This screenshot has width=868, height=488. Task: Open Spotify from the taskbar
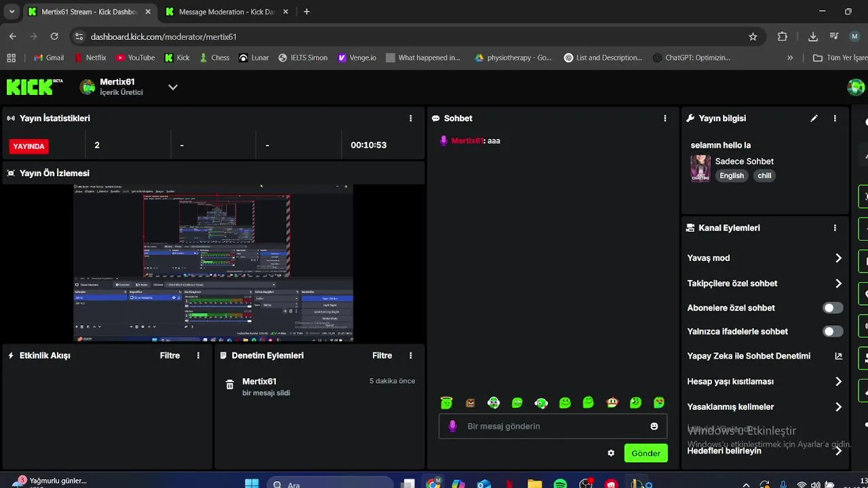(x=560, y=483)
